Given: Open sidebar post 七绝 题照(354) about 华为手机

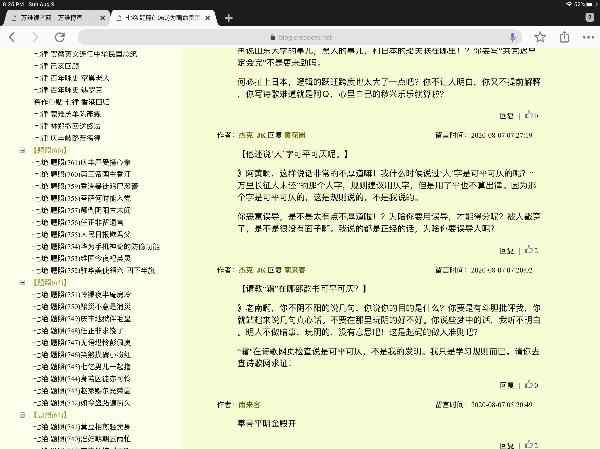Looking at the screenshot, I should point(96,247).
